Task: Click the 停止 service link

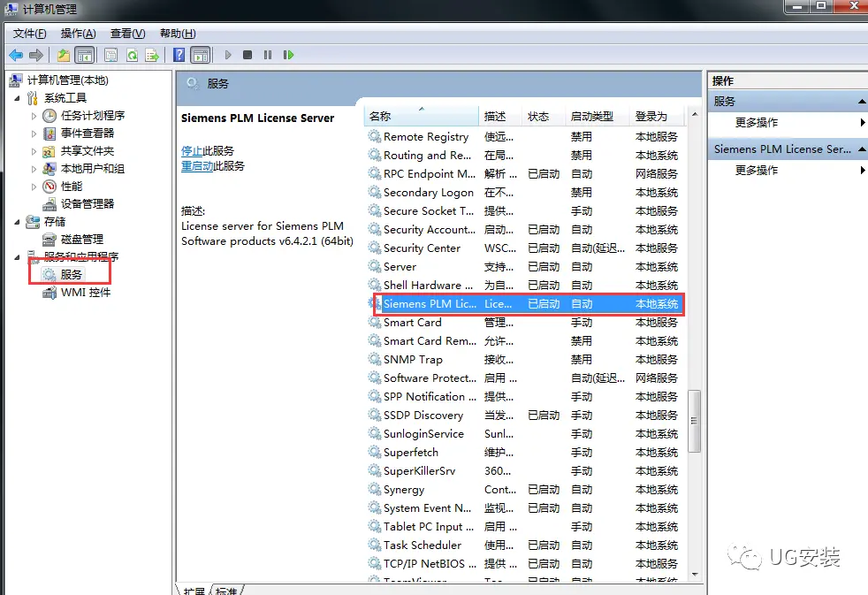Action: click(x=192, y=151)
